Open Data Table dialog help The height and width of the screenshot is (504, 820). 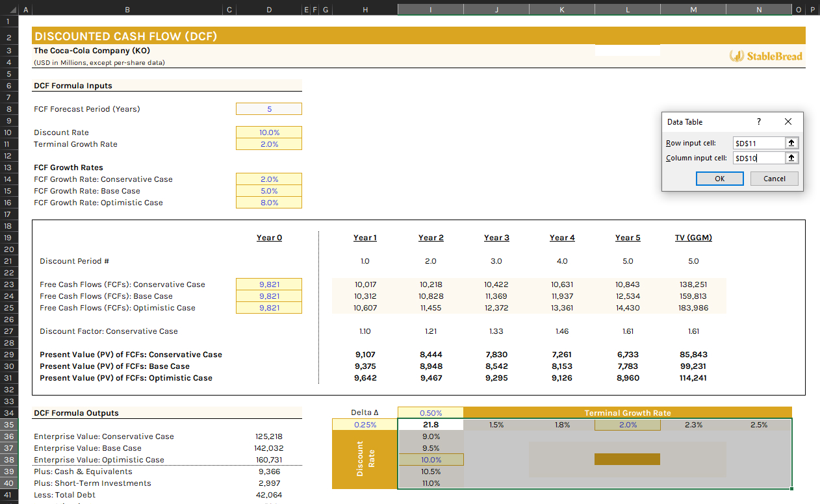(x=758, y=121)
